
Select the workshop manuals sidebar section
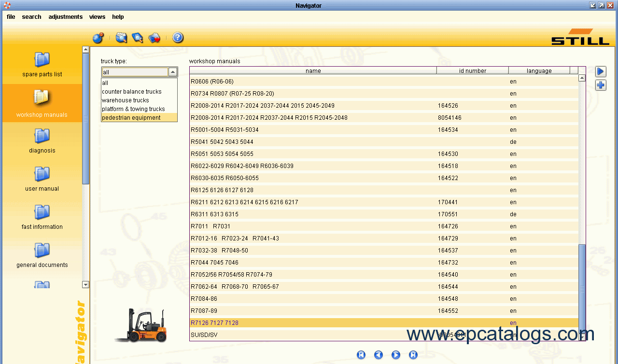coord(42,103)
